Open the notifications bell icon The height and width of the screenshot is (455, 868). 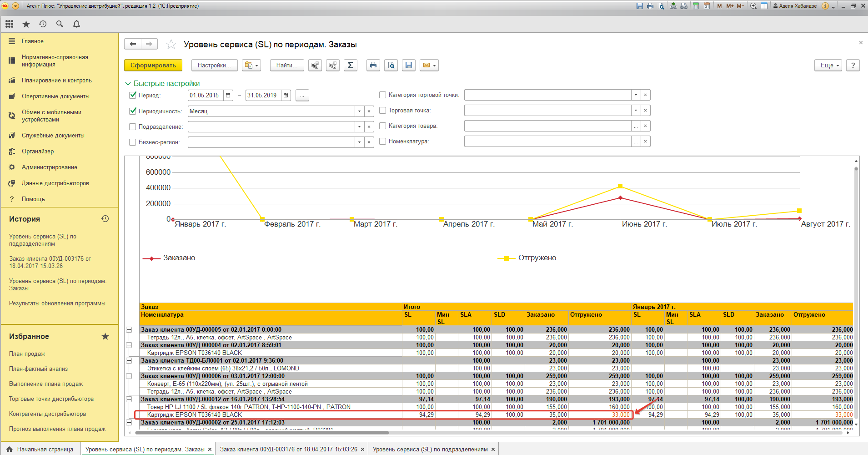(76, 24)
